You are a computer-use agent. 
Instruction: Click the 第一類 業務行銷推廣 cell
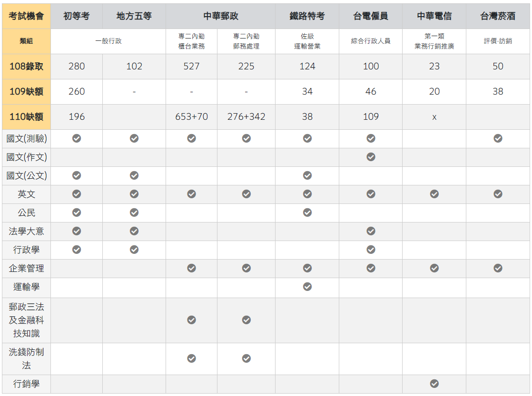(x=434, y=41)
